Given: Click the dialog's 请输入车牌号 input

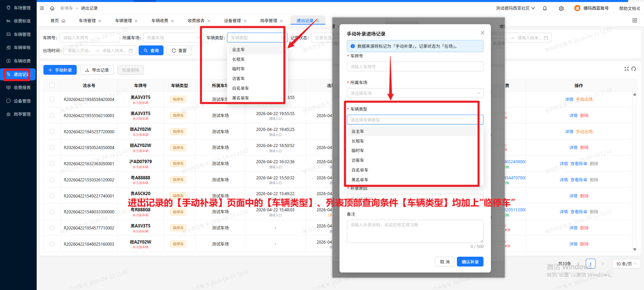Looking at the screenshot, I should 415,67.
